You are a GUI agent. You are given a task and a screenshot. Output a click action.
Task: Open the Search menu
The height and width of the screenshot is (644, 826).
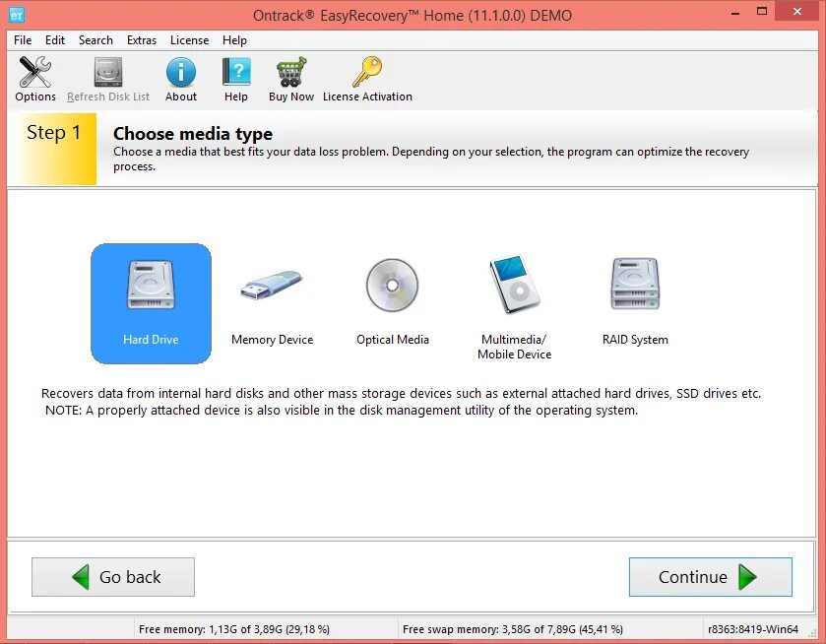(95, 40)
